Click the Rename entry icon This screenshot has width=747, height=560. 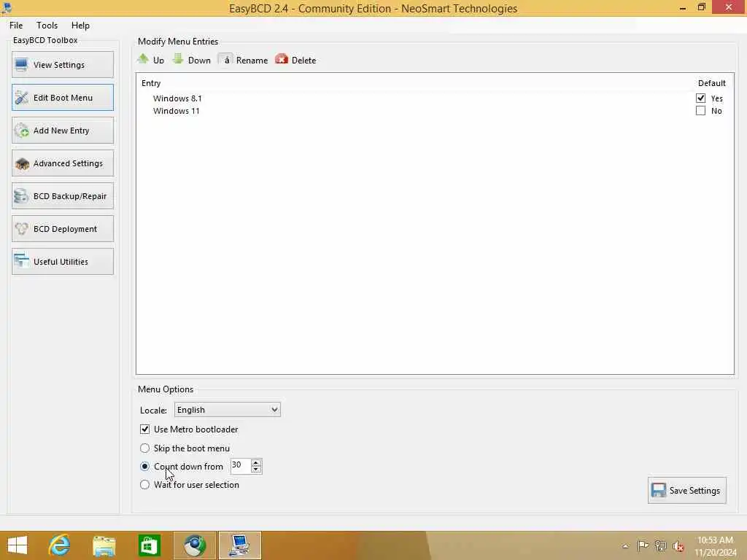click(x=226, y=60)
